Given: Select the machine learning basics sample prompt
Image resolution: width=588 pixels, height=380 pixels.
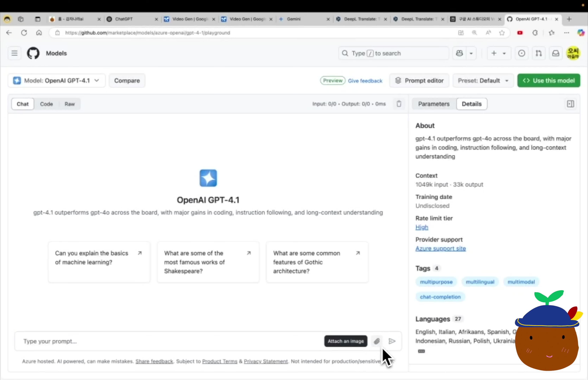Looking at the screenshot, I should 99,262.
